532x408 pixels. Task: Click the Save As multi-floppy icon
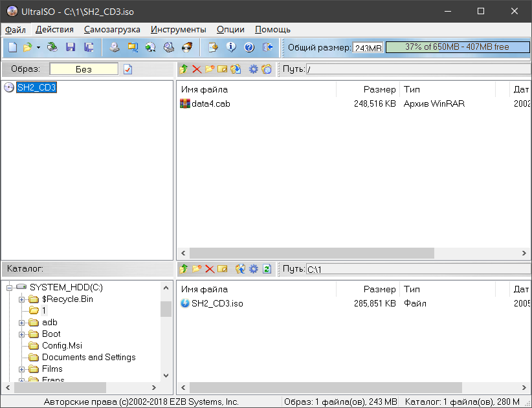(x=89, y=47)
